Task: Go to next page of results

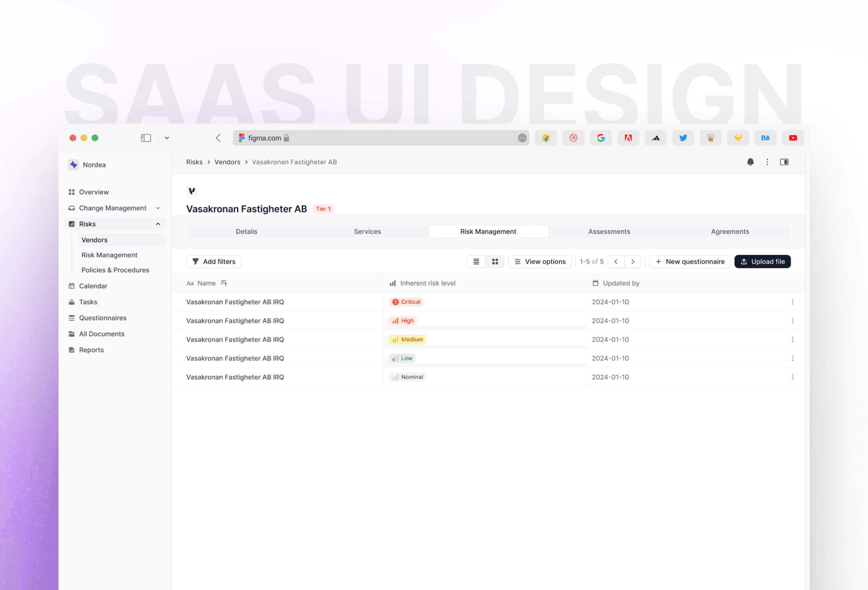Action: [x=633, y=261]
